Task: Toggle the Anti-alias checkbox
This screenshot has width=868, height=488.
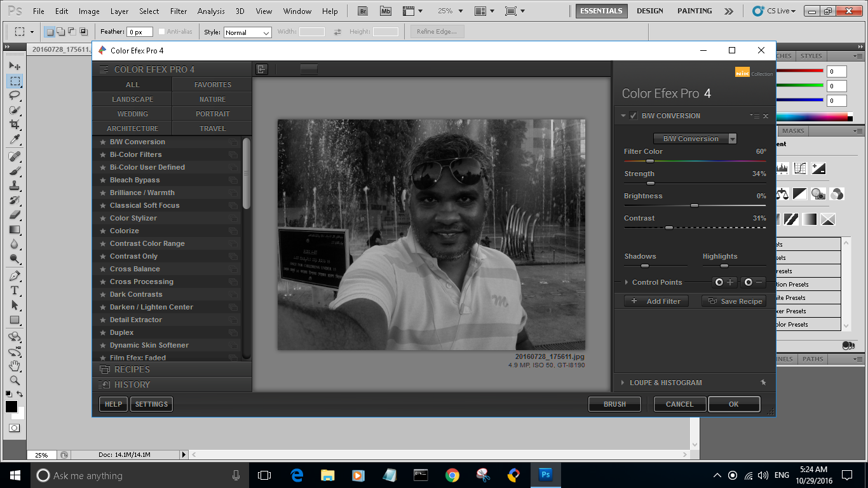Action: (161, 32)
